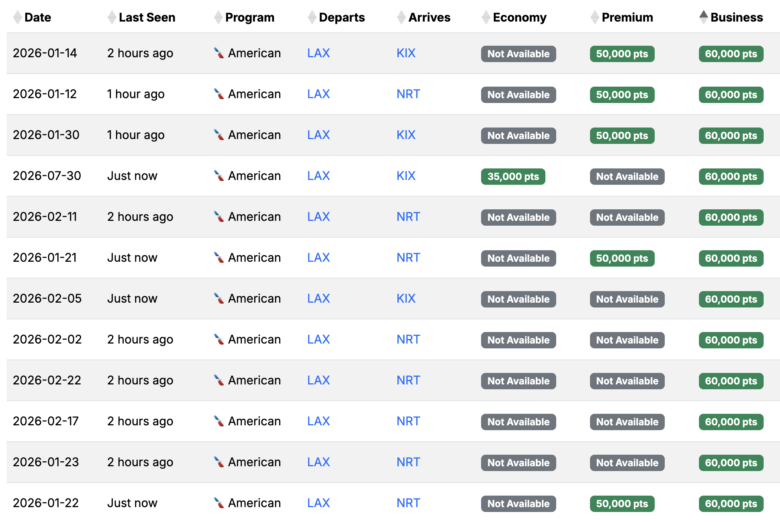Open KIX link in 2026-01-30 row
The width and height of the screenshot is (780, 522).
(406, 135)
